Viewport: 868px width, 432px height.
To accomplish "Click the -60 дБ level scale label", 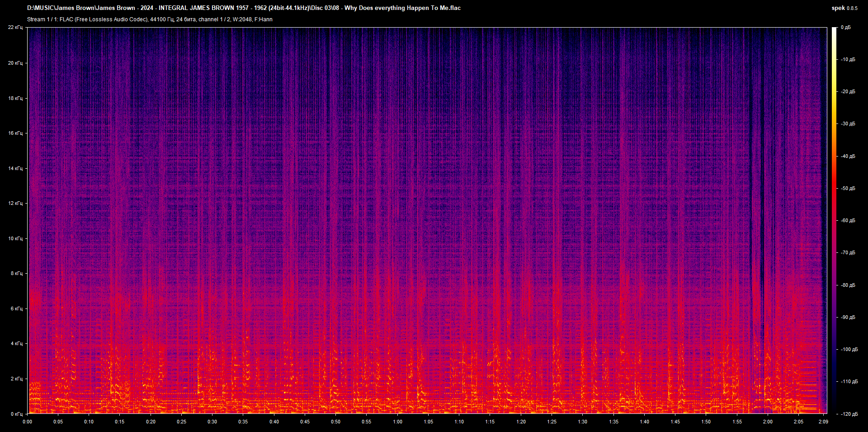I will [848, 221].
